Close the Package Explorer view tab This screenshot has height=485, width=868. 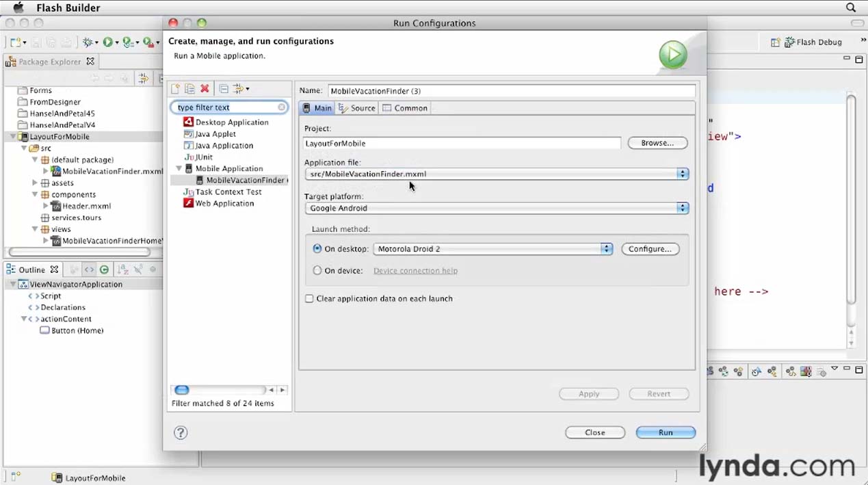pos(90,62)
